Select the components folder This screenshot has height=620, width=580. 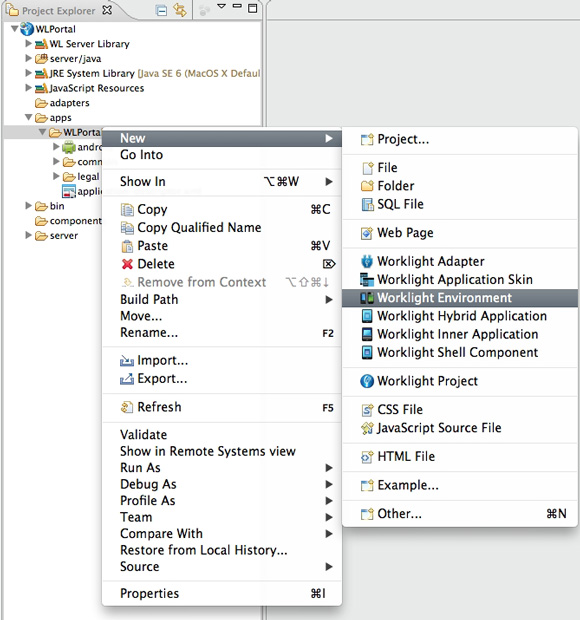click(68, 221)
